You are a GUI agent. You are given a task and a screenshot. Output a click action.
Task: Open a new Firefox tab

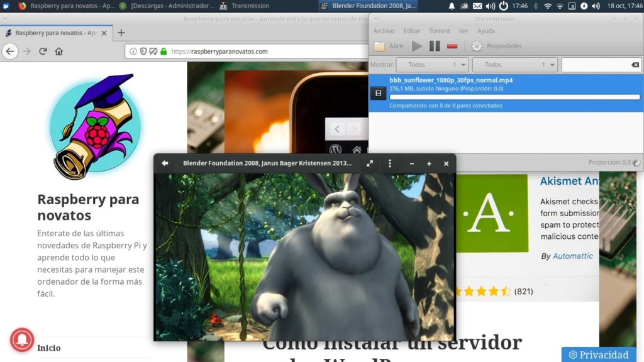click(x=121, y=33)
